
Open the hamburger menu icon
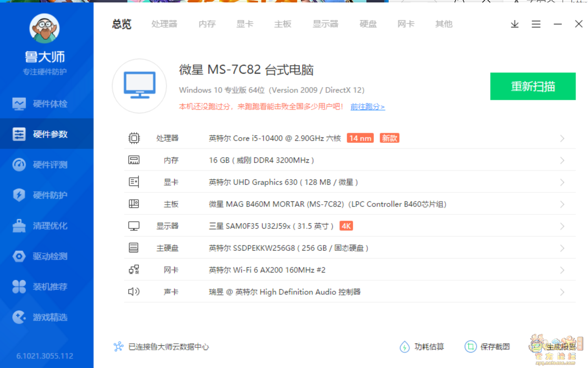(536, 24)
